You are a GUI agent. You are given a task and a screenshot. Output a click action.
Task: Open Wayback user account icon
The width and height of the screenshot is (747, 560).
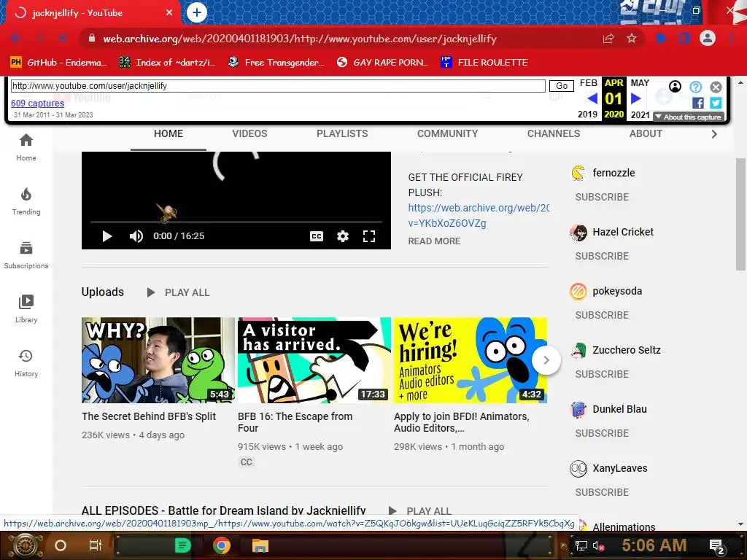tap(675, 87)
